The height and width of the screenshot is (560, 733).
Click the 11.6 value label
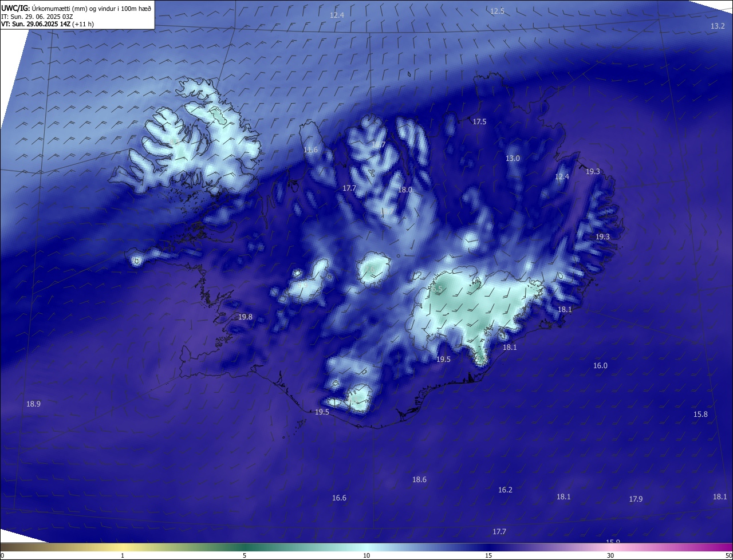310,150
